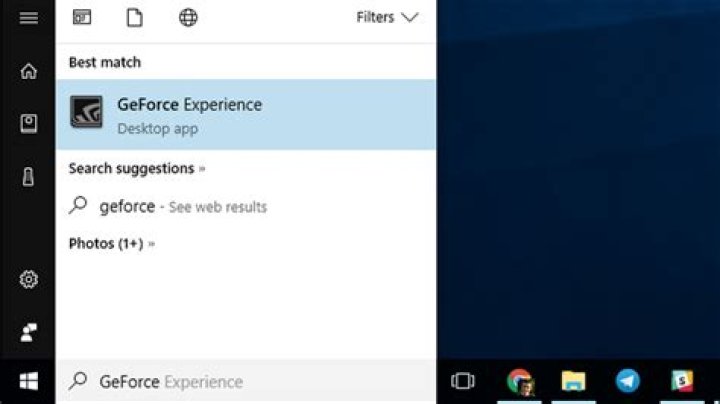
Task: Open File Explorer from the taskbar
Action: [574, 381]
